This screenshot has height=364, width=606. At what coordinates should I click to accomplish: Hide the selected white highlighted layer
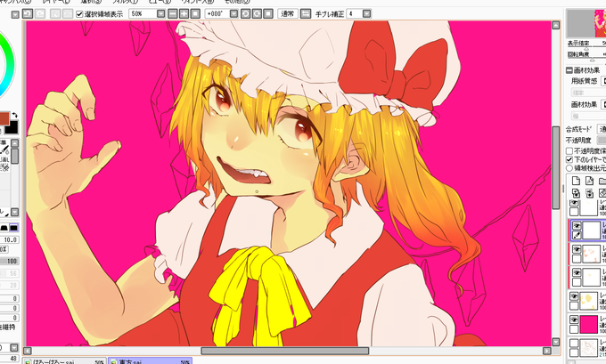click(577, 226)
